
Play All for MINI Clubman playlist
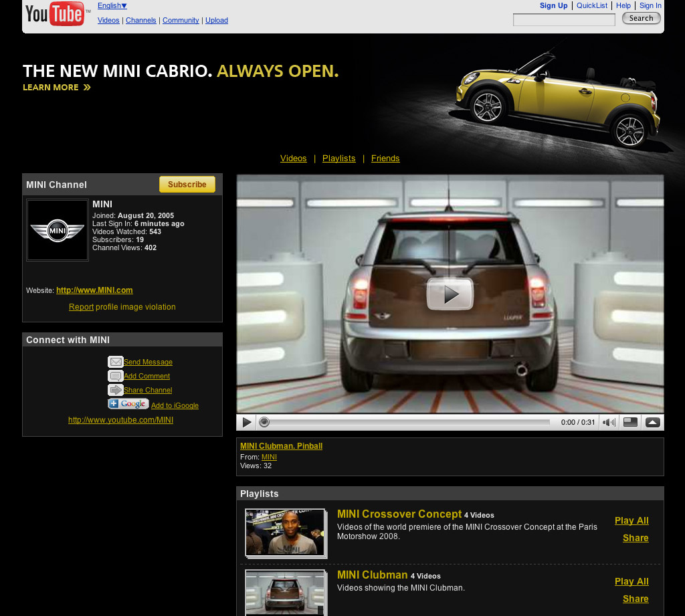tap(631, 581)
